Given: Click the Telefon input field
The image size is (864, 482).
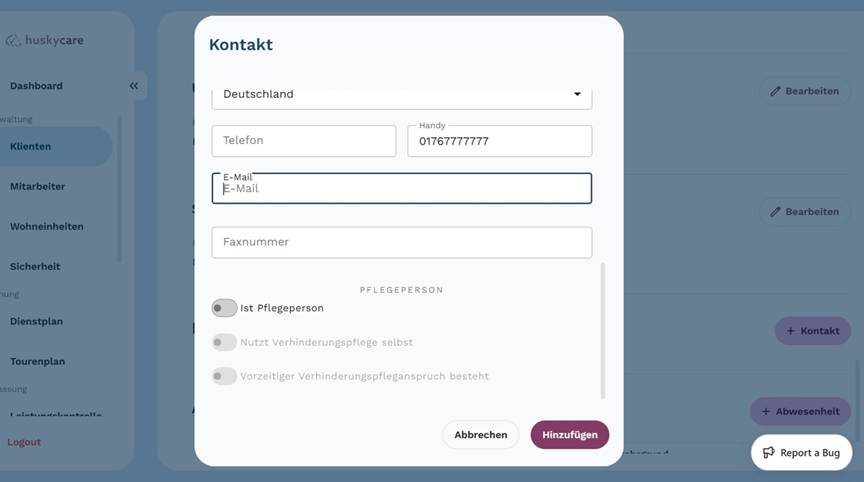Looking at the screenshot, I should point(304,141).
